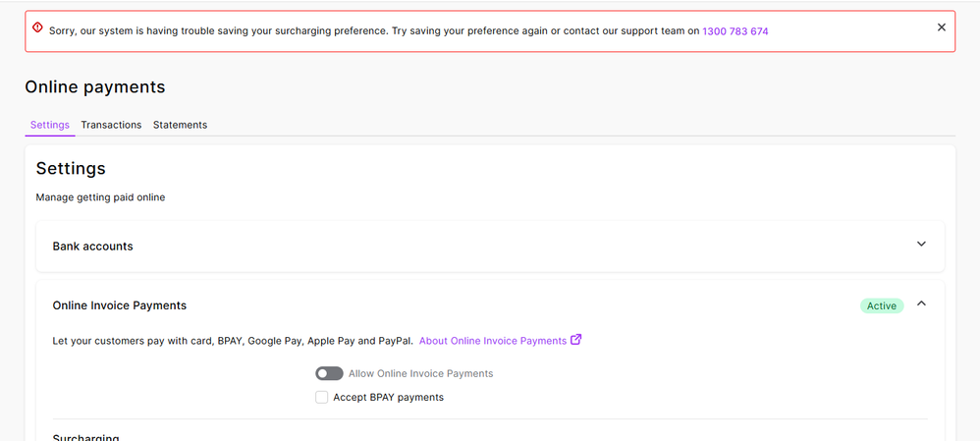980x441 pixels.
Task: Click the Surcharging section heading
Action: click(x=85, y=437)
